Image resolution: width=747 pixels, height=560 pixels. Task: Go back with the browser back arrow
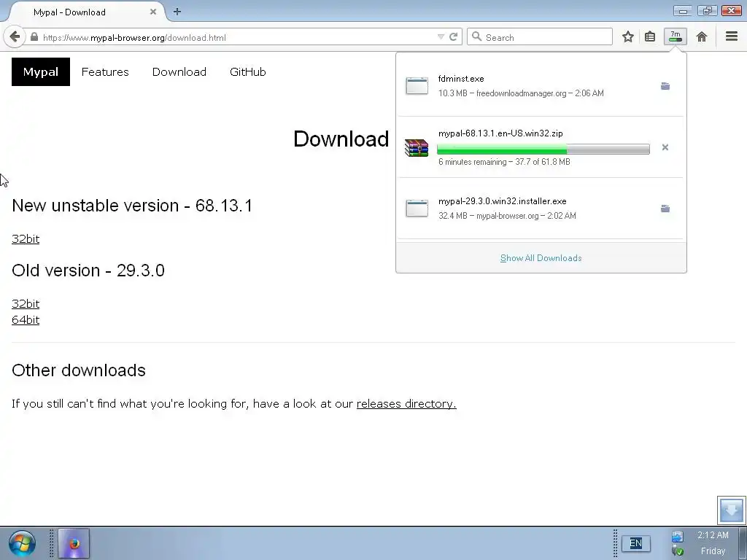[x=15, y=36]
